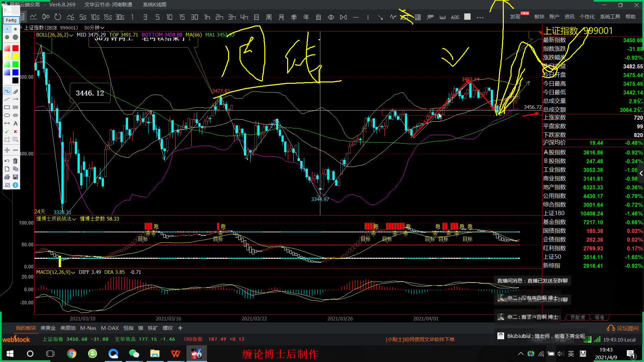Open WeChat from the Windows taskbar
Screen dimensions: 644x362
pyautogui.click(x=134, y=354)
